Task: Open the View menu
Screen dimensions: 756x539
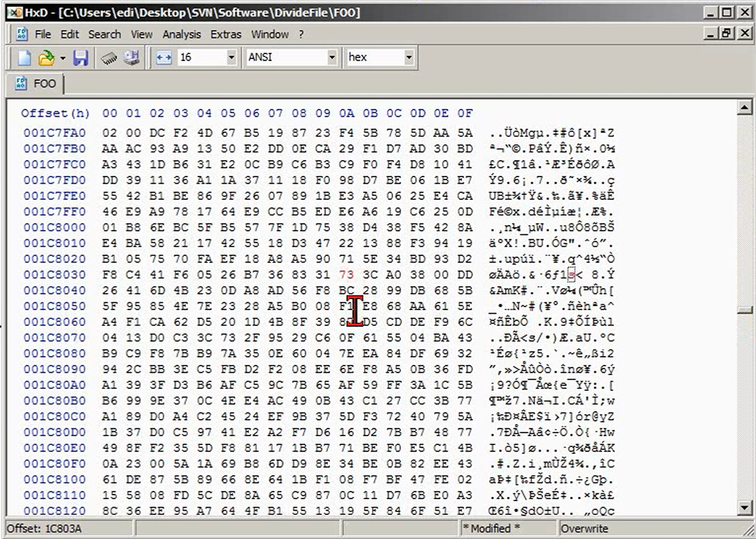Action: 141,34
